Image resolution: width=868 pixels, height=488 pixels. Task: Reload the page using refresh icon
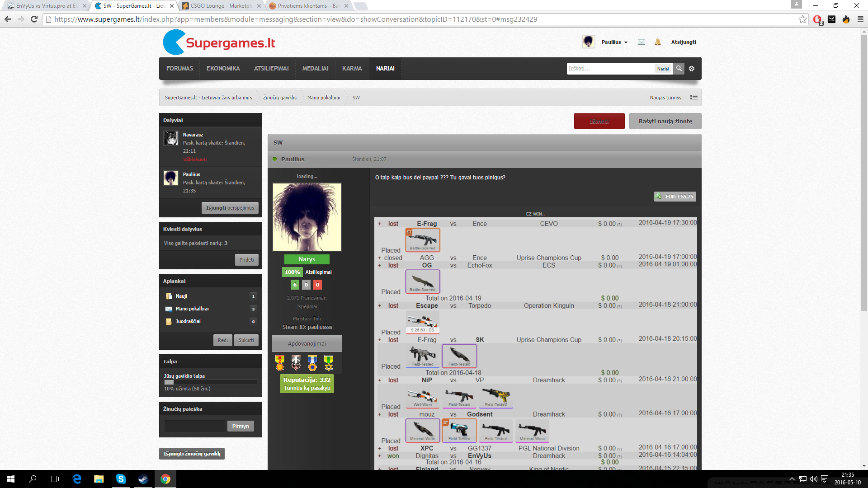pyautogui.click(x=34, y=19)
